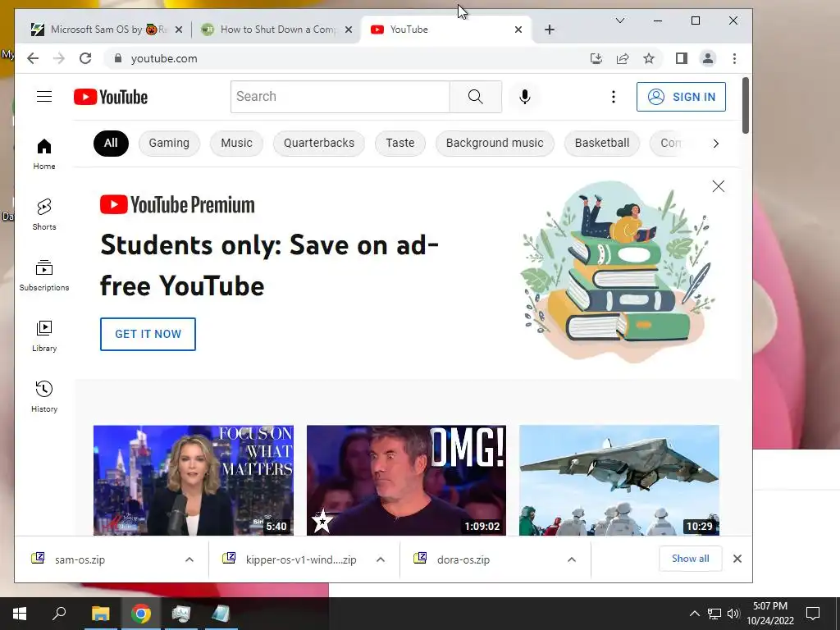Open Chrome tab search dropdown
This screenshot has height=630, width=840.
(620, 21)
